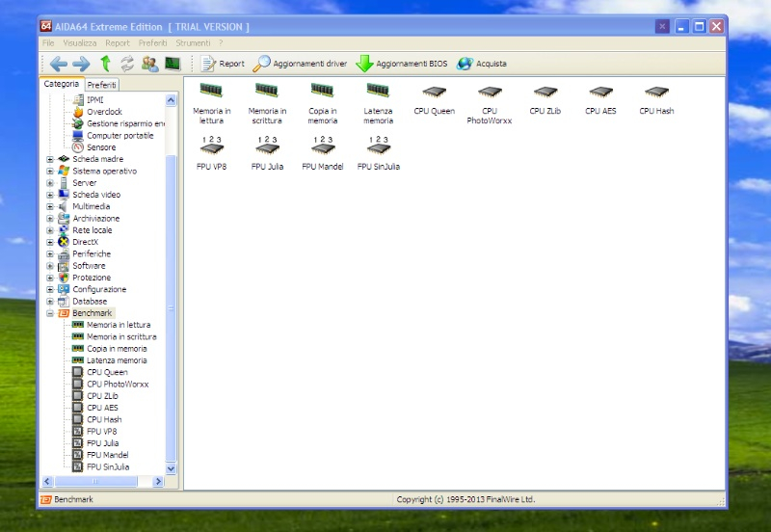The height and width of the screenshot is (532, 771).
Task: Select CPU AES in the tree
Action: click(103, 408)
